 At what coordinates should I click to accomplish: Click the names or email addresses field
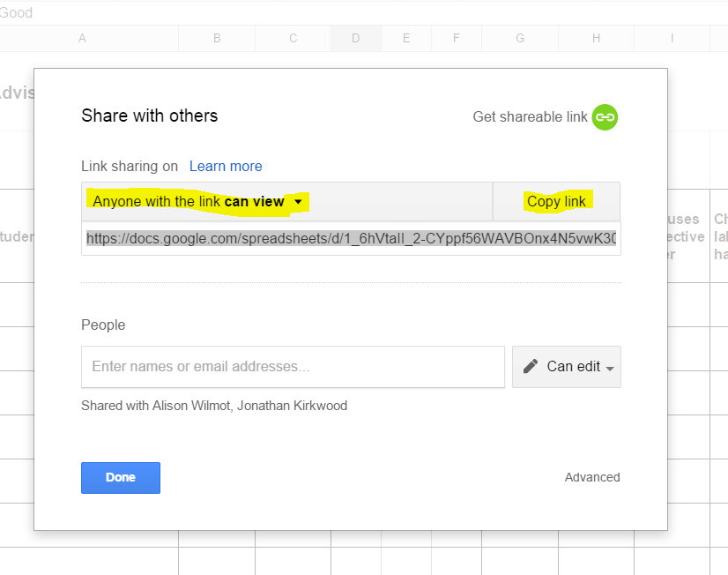point(293,366)
